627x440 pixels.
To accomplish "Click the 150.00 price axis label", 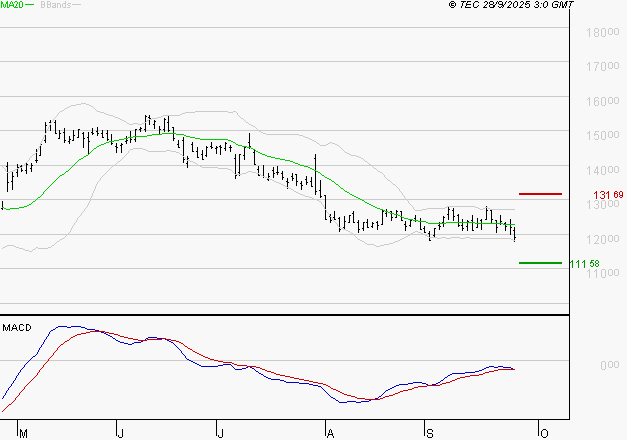I will click(598, 135).
